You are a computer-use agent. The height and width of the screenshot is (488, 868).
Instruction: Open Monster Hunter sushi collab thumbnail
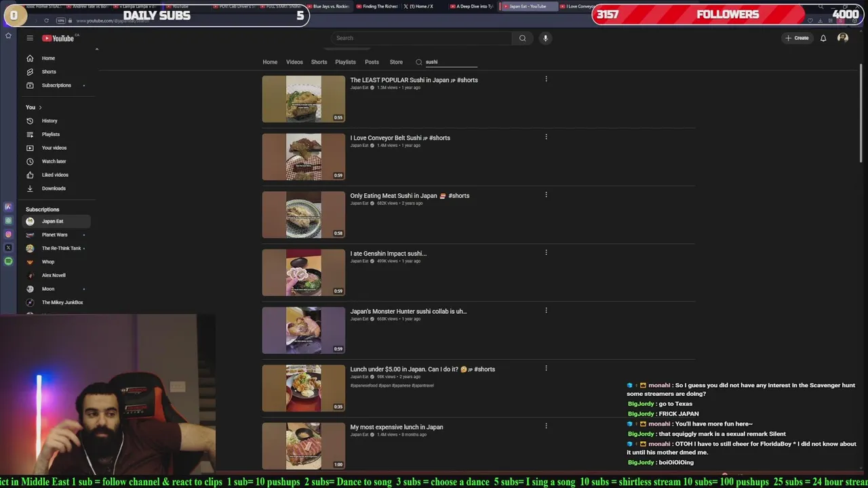pyautogui.click(x=304, y=330)
